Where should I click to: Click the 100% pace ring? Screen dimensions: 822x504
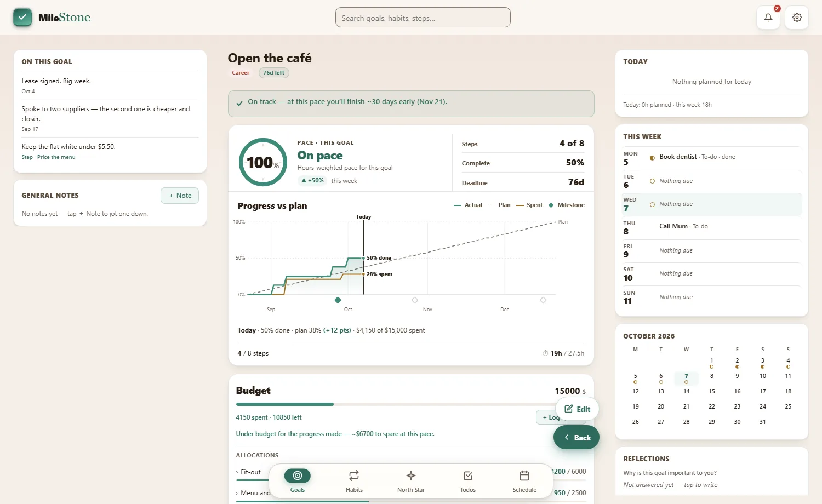263,162
